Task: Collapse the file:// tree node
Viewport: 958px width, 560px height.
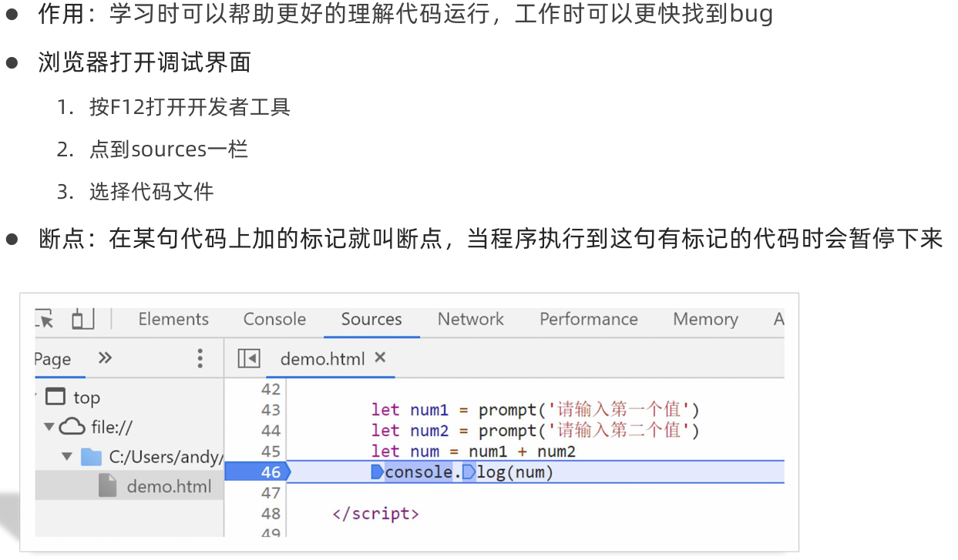Action: [49, 427]
